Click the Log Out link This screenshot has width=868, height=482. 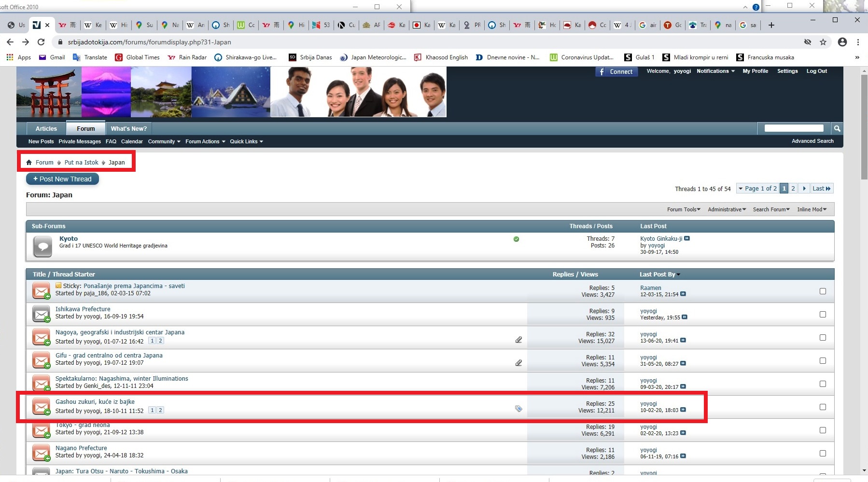(x=816, y=71)
